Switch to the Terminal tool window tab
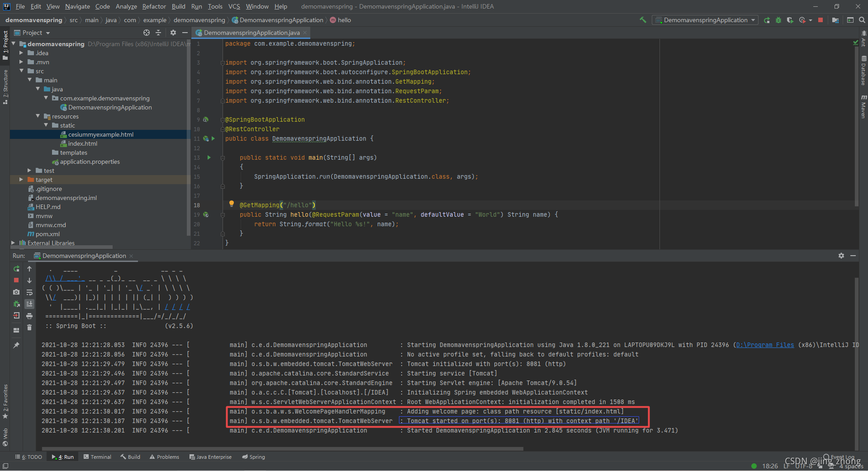Image resolution: width=868 pixels, height=471 pixels. [x=97, y=457]
